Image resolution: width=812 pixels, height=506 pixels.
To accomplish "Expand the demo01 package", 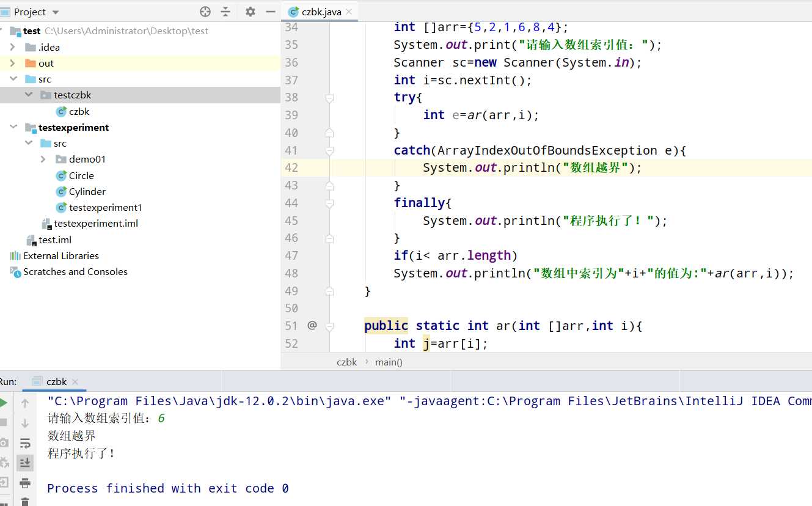I will (43, 159).
